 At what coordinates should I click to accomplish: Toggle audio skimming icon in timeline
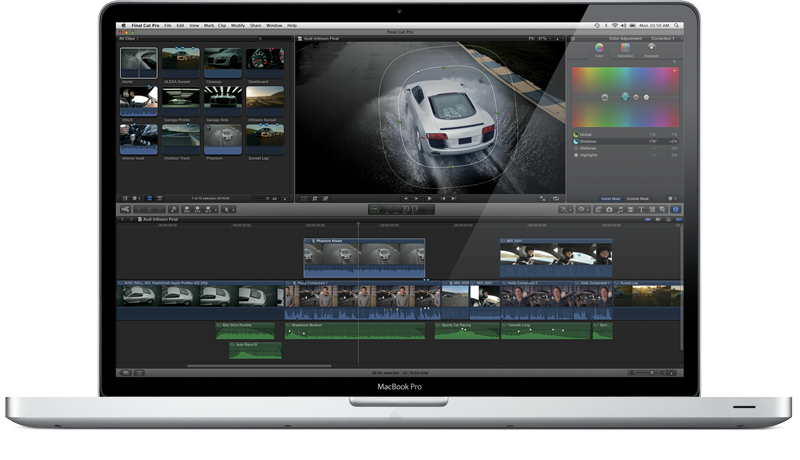coord(658,219)
